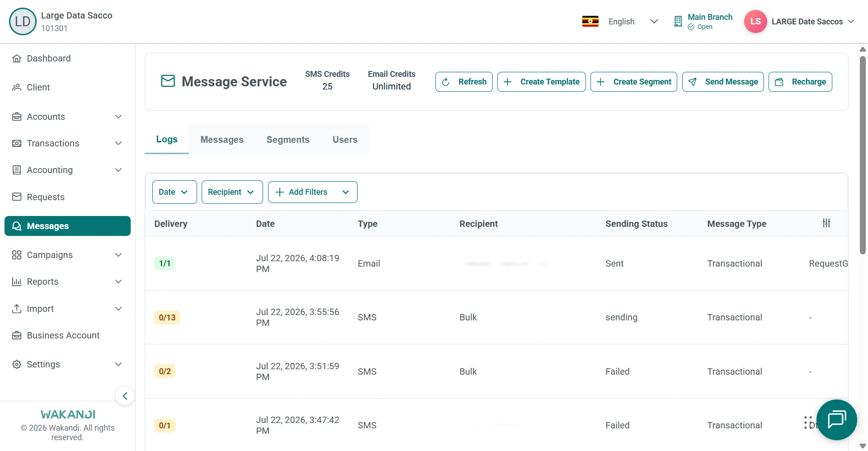868x451 pixels.
Task: Open the Recipient filter dropdown
Action: [232, 192]
